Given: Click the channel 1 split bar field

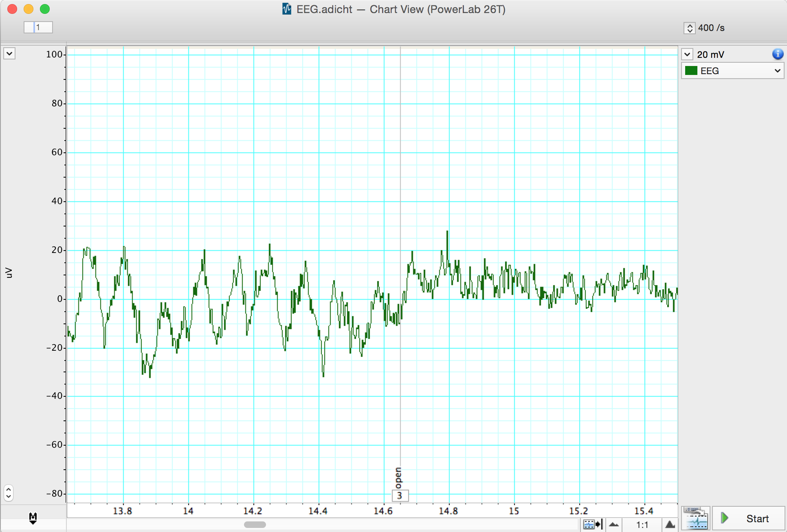Looking at the screenshot, I should click(x=38, y=27).
